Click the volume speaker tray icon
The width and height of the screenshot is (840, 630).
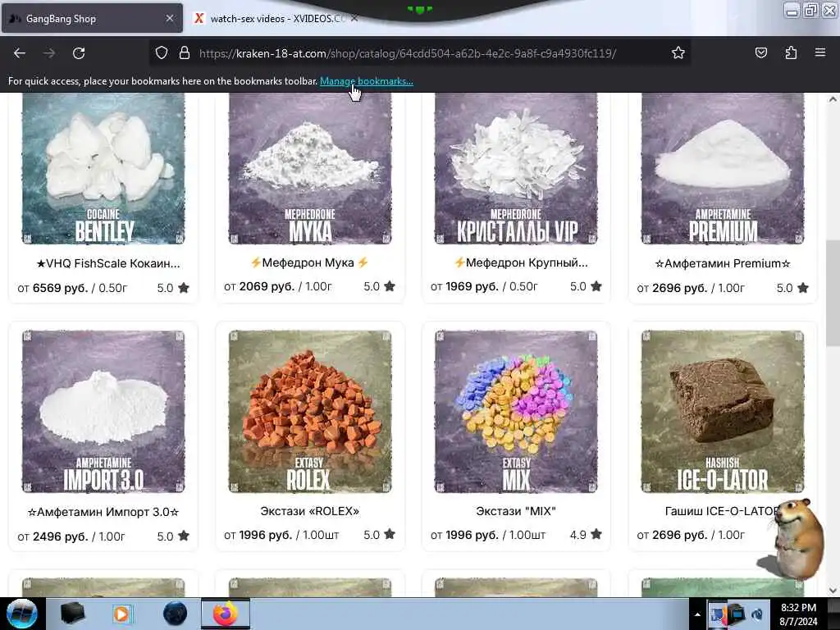coord(757,614)
